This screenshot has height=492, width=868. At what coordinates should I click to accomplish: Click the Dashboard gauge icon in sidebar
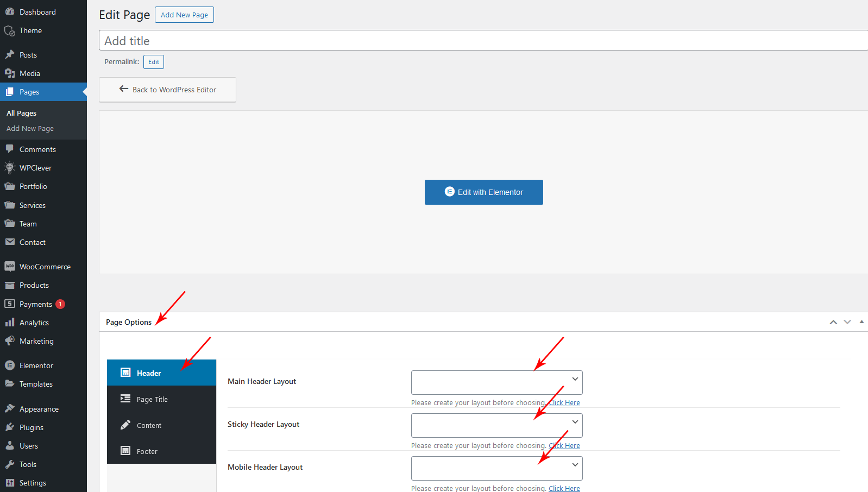10,11
